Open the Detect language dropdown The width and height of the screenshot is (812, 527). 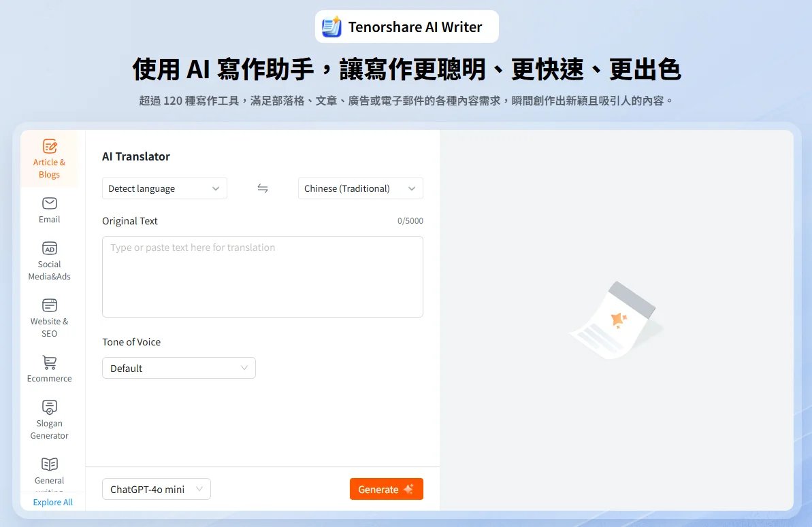point(164,188)
